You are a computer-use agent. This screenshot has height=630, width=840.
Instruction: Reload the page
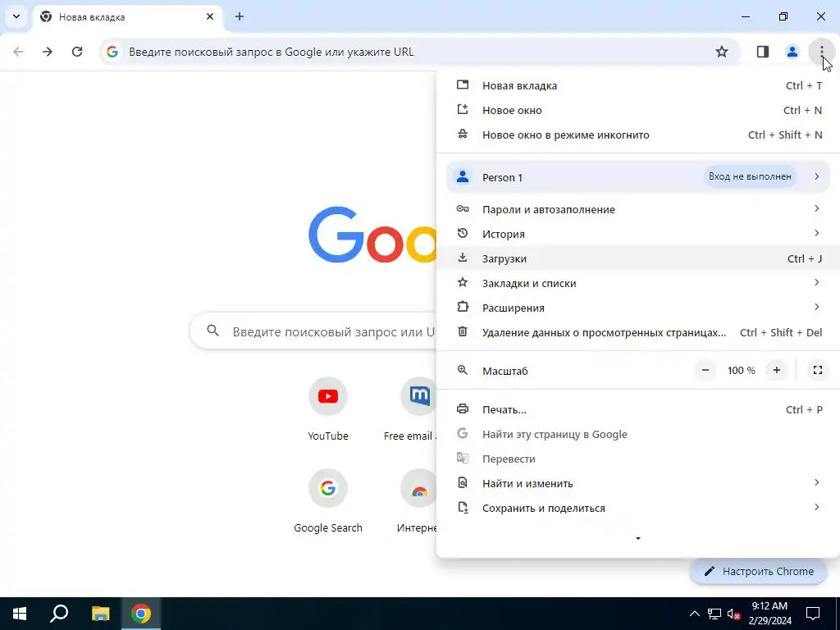point(77,52)
